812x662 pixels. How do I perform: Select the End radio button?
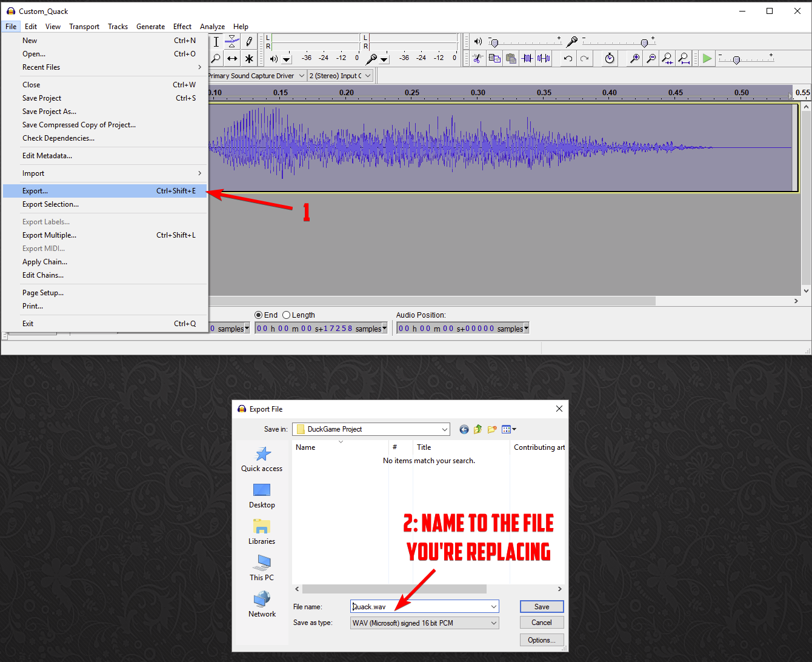click(259, 315)
